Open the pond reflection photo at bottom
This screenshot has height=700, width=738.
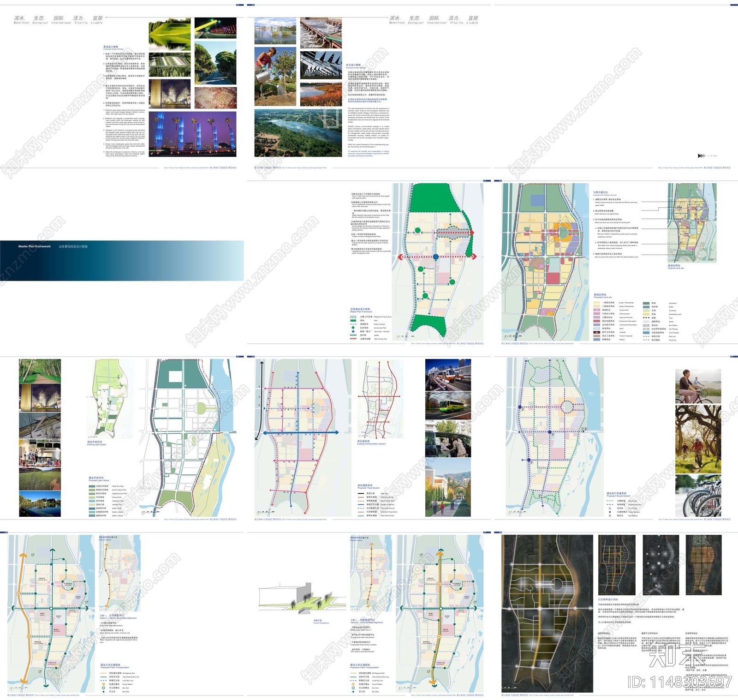click(40, 504)
